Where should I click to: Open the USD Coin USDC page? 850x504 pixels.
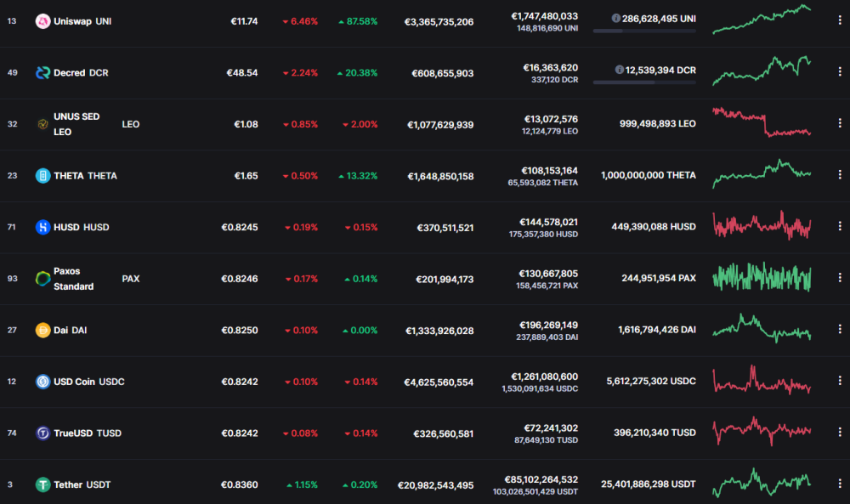(89, 382)
